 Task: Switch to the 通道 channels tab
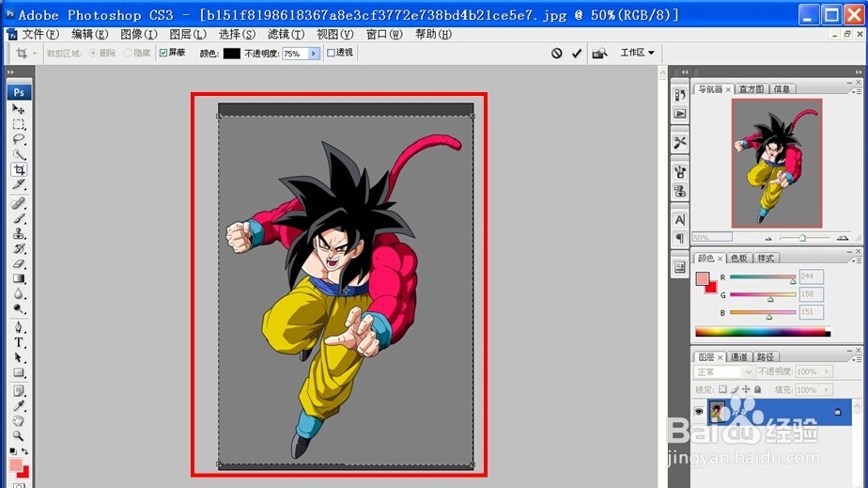738,356
